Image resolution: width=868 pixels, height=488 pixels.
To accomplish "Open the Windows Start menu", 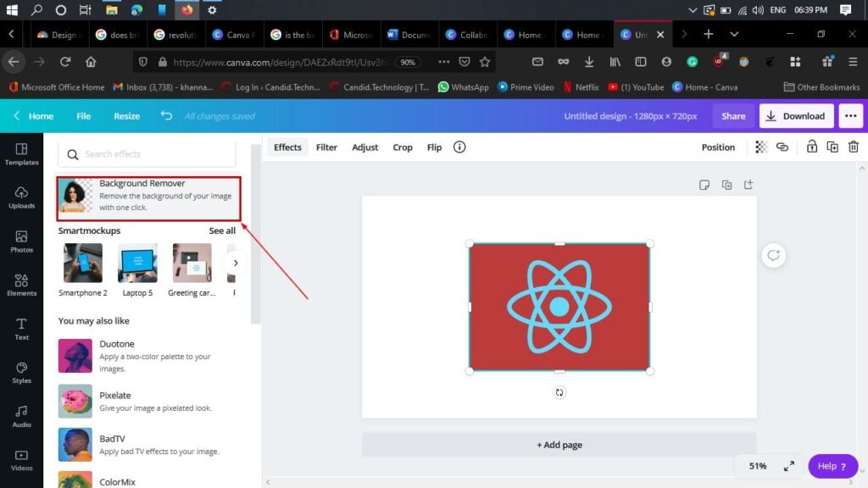I will point(12,10).
